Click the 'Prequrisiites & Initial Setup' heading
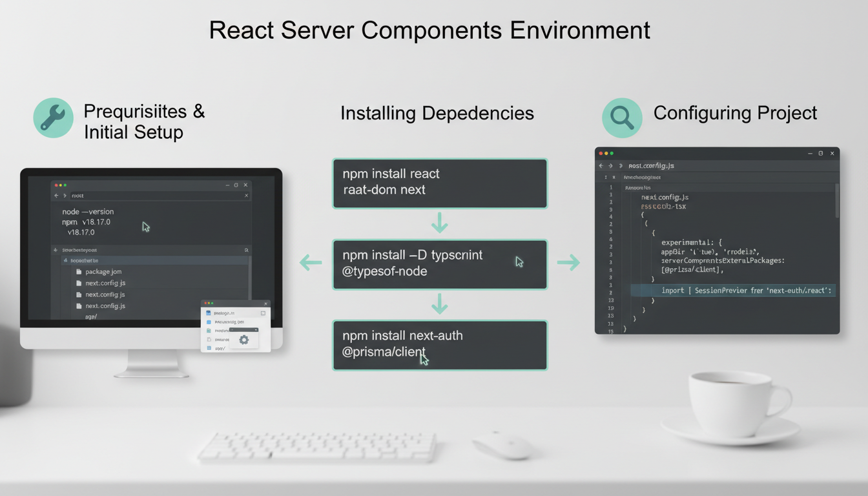Screen dimensions: 868x496 tap(144, 121)
